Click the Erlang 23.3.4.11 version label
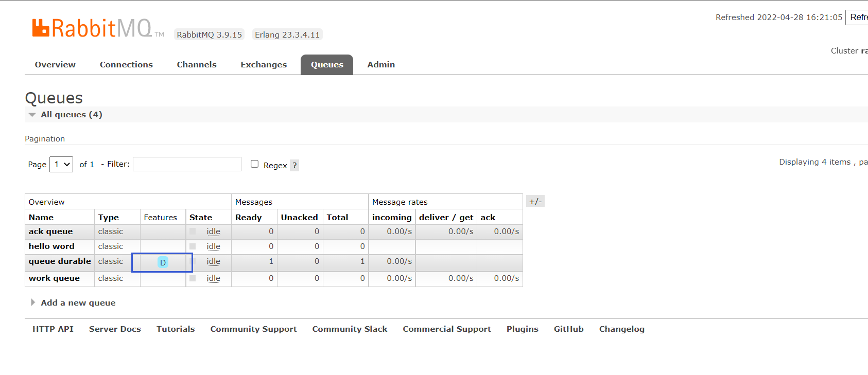Screen dimensions: 868x375 tap(287, 34)
